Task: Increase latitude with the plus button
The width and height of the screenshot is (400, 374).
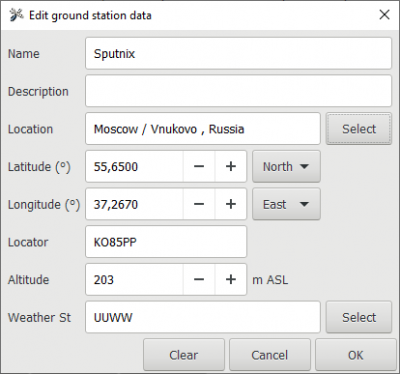Action: pyautogui.click(x=231, y=166)
